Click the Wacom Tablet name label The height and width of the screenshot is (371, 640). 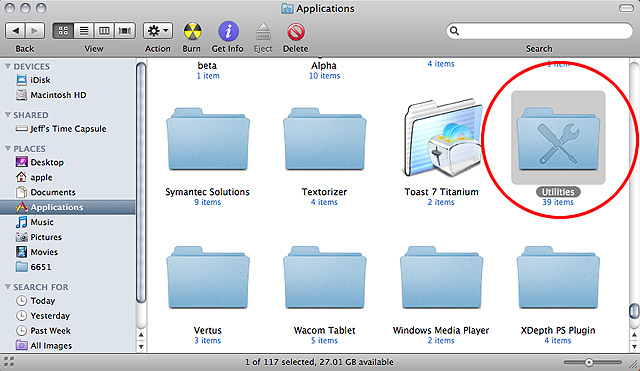pos(324,330)
